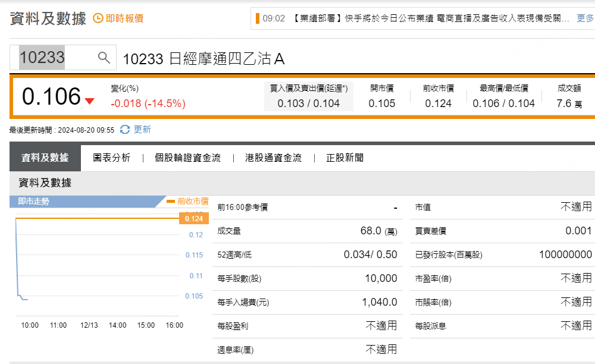Screen dimensions: 595x364
Task: Click the 市盈率(倍) label
Action: pos(433,279)
